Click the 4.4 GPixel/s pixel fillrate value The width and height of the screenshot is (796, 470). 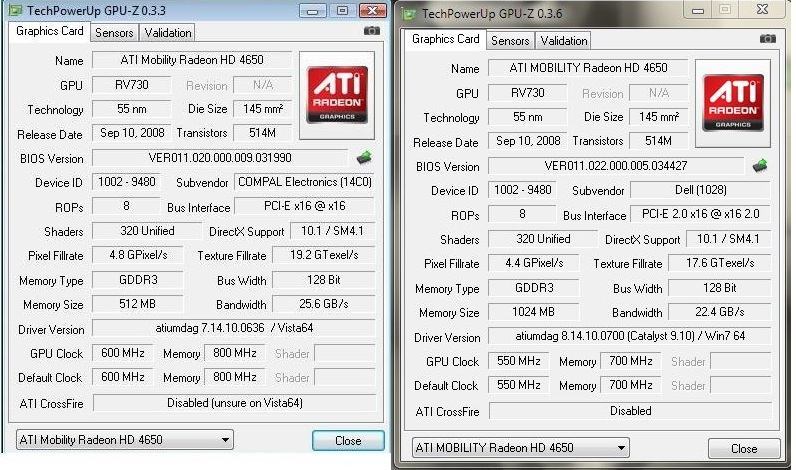coord(534,263)
